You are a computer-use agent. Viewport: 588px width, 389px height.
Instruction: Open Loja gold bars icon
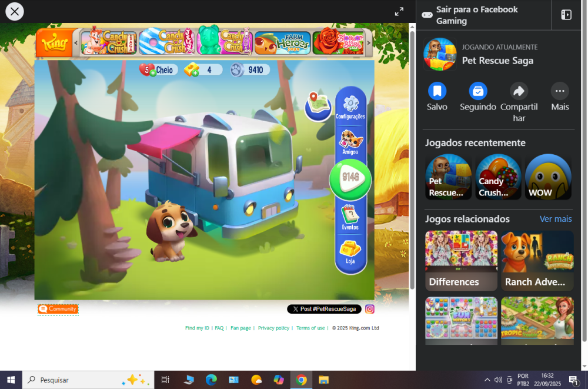[350, 252]
